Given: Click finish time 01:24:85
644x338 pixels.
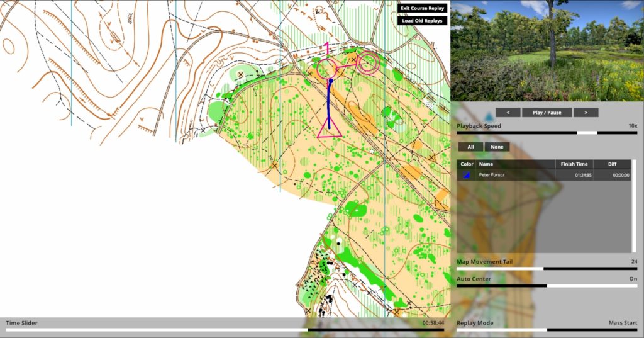Looking at the screenshot, I should [x=583, y=175].
